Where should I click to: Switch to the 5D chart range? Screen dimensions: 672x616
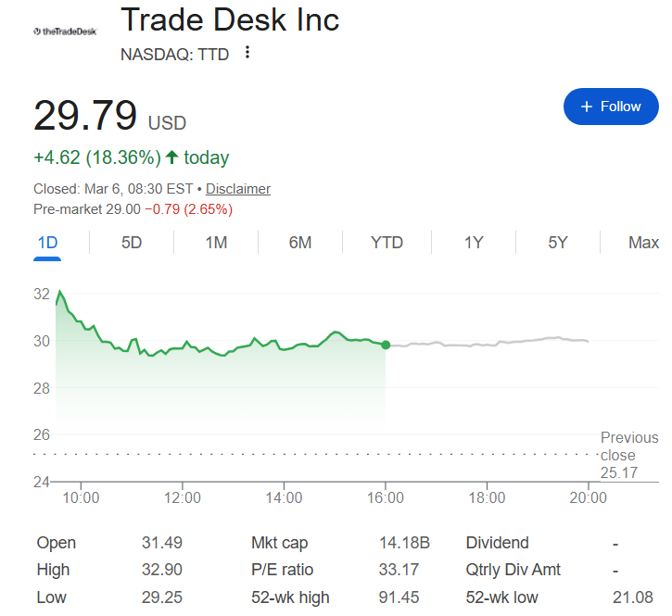132,243
